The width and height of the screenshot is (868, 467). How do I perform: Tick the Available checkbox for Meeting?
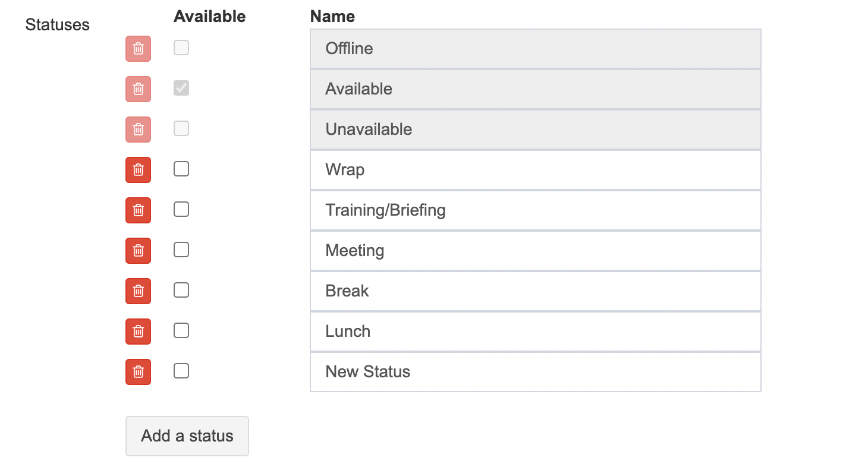(181, 250)
